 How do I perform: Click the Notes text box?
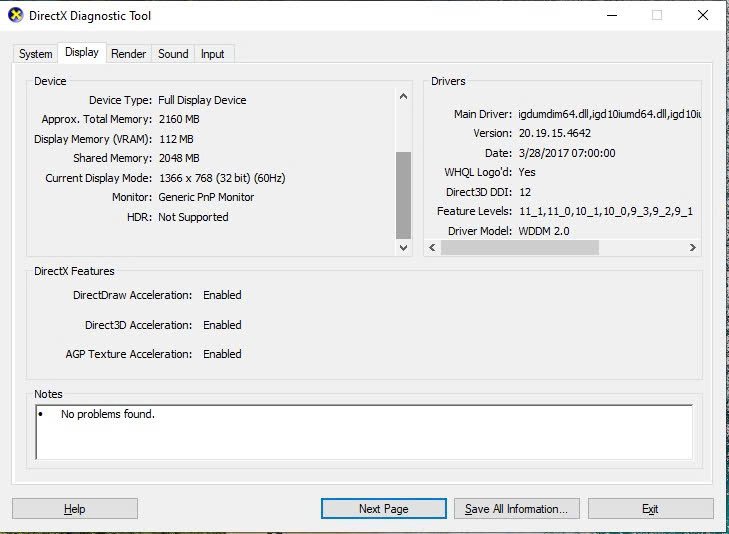(364, 432)
